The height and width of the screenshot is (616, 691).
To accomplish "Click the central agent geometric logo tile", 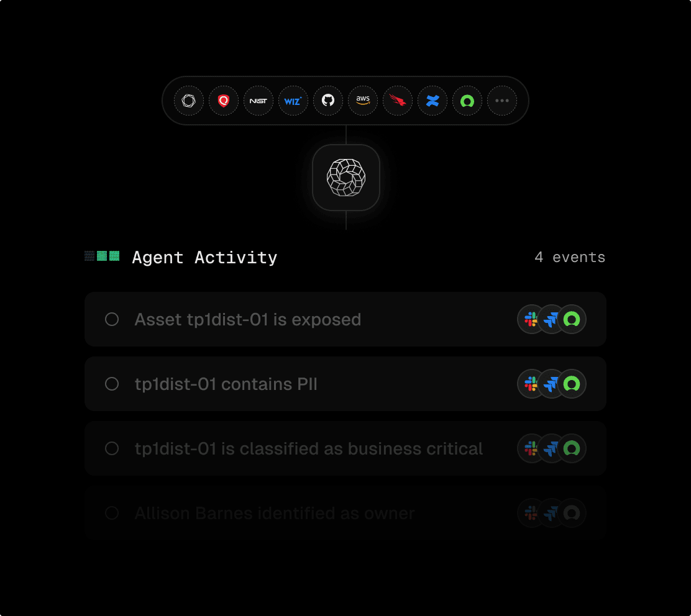I will coord(346,178).
